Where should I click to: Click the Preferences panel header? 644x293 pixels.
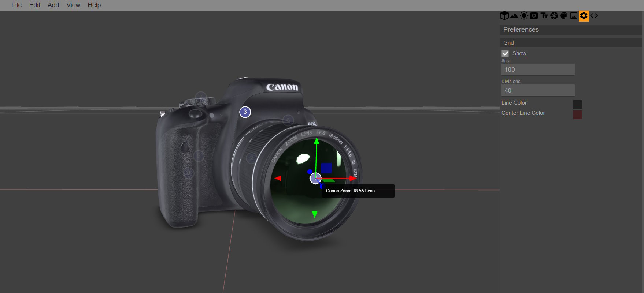(x=571, y=30)
